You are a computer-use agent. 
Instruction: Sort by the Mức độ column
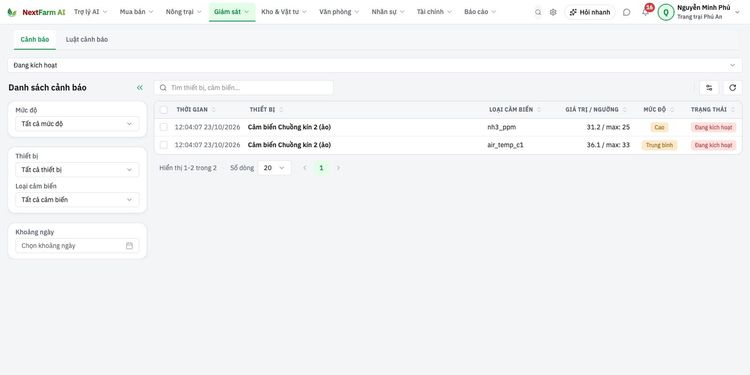click(672, 110)
